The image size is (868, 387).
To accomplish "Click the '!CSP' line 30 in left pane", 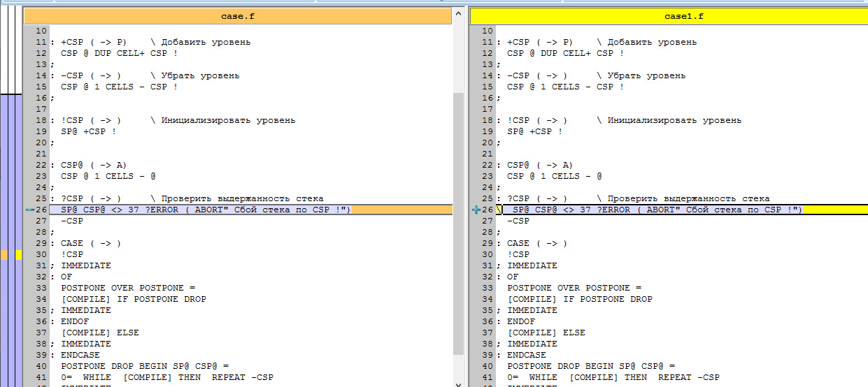I will 72,254.
